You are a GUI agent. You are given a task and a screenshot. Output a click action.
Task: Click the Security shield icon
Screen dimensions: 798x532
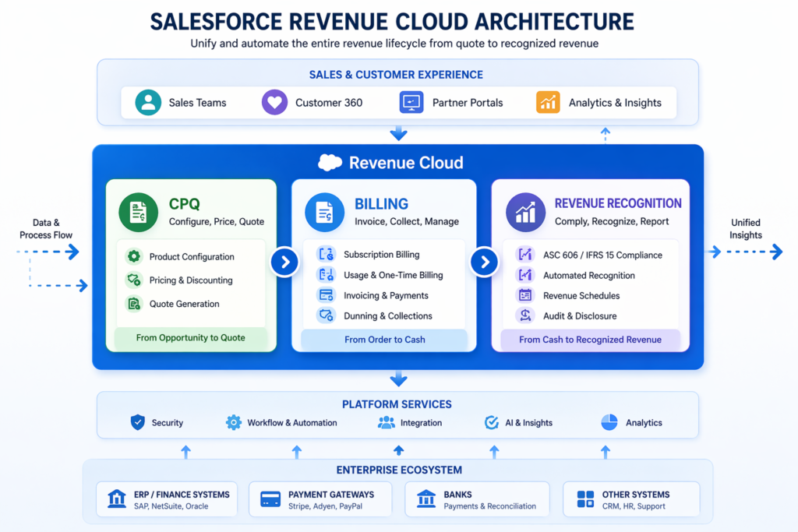(x=138, y=422)
